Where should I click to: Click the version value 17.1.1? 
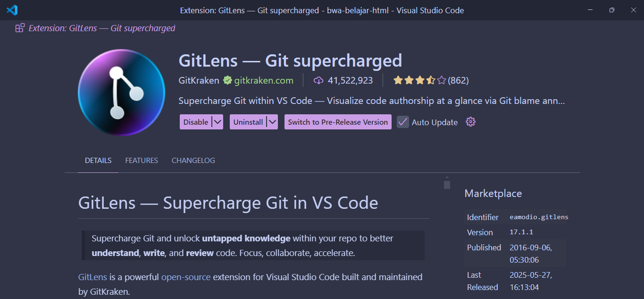tap(521, 232)
